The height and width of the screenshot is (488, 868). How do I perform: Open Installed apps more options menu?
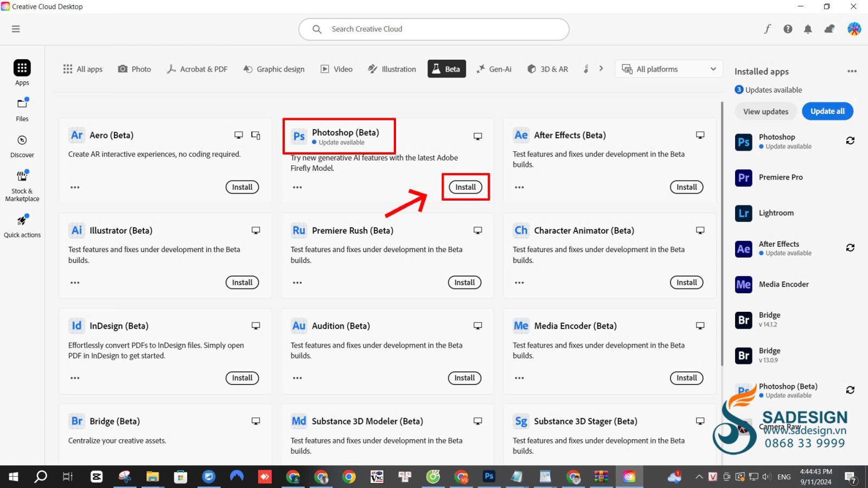click(852, 71)
